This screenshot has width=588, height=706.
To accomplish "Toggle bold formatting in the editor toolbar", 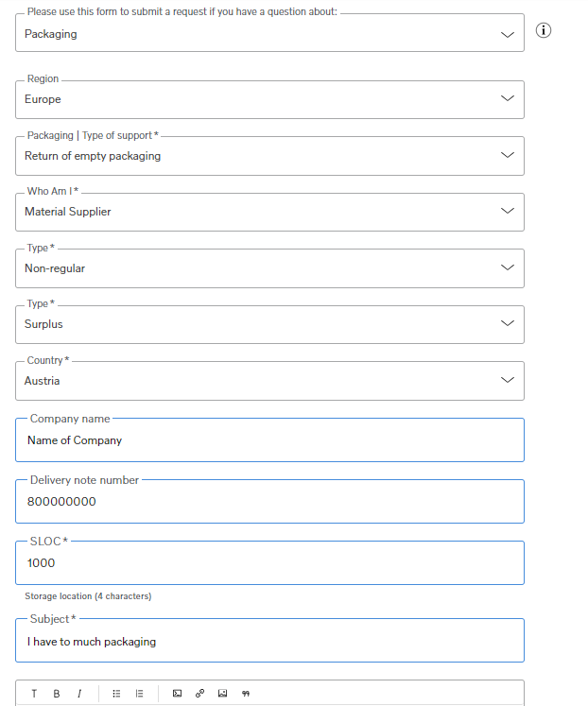I will [57, 694].
